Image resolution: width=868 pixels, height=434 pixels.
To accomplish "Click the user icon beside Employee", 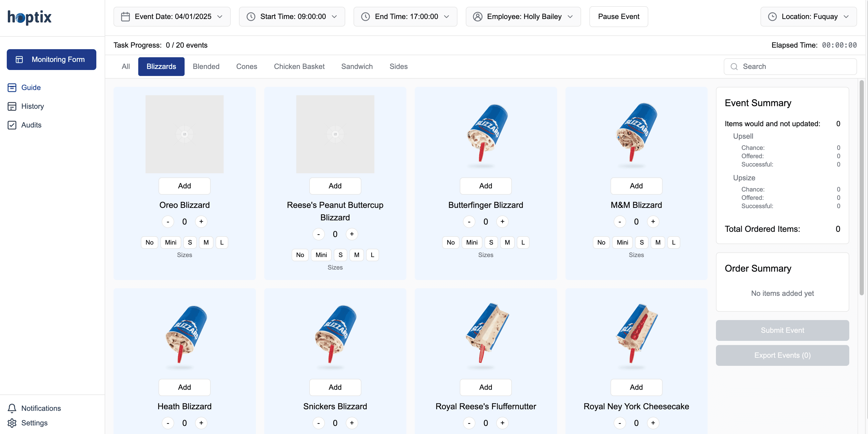I will [x=477, y=16].
